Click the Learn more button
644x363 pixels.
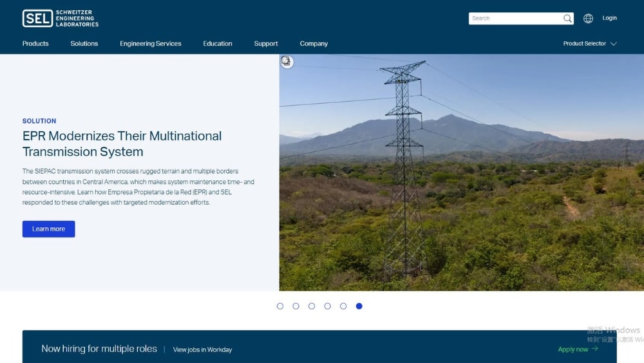pos(48,228)
